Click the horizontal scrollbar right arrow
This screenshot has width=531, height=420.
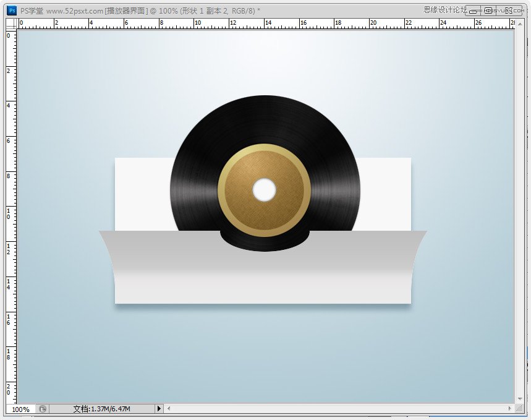click(509, 408)
